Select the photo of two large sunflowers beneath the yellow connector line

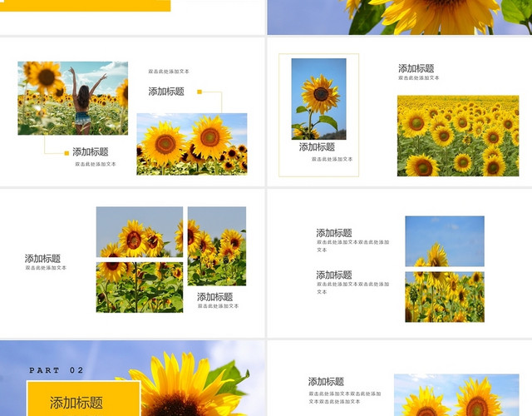pyautogui.click(x=192, y=144)
